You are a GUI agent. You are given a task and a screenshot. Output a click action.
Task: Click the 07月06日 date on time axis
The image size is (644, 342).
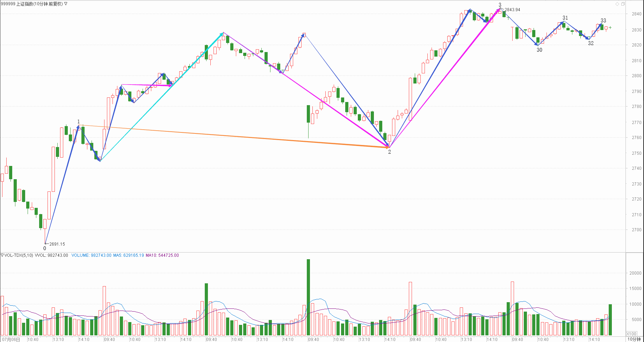point(10,339)
